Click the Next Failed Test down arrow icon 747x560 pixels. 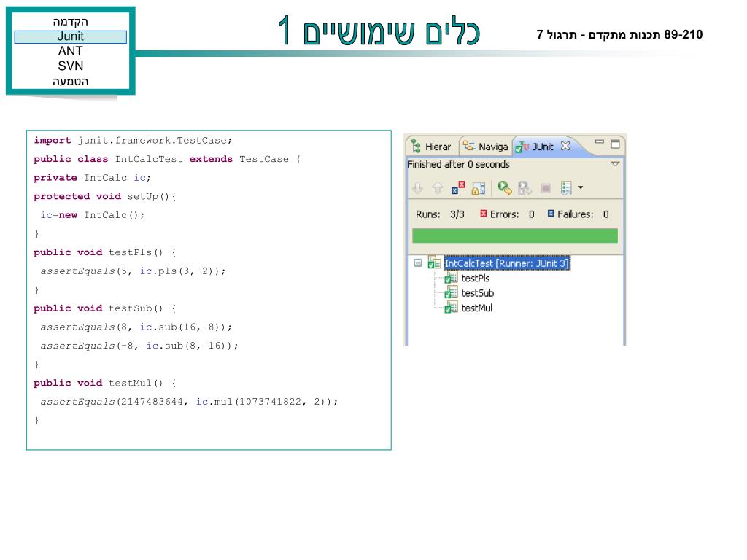[418, 188]
